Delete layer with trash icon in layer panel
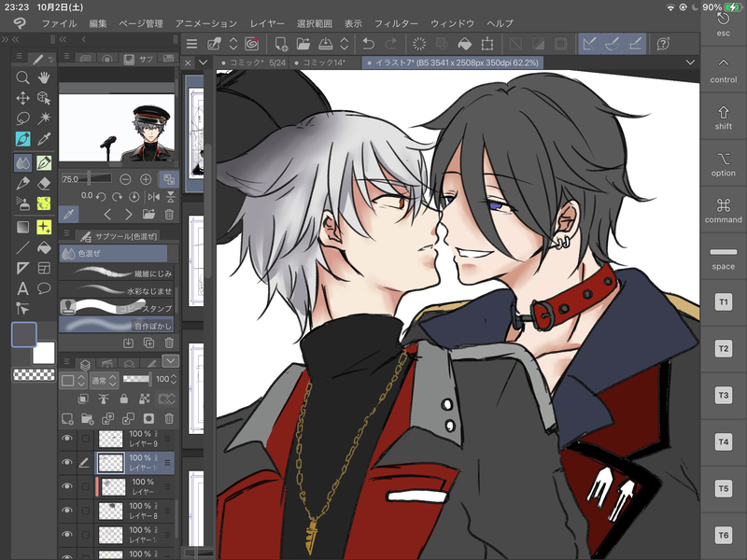 pyautogui.click(x=169, y=418)
